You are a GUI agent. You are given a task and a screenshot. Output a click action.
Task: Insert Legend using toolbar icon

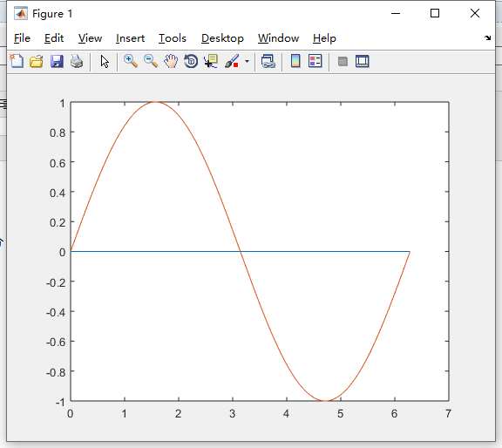pyautogui.click(x=315, y=61)
